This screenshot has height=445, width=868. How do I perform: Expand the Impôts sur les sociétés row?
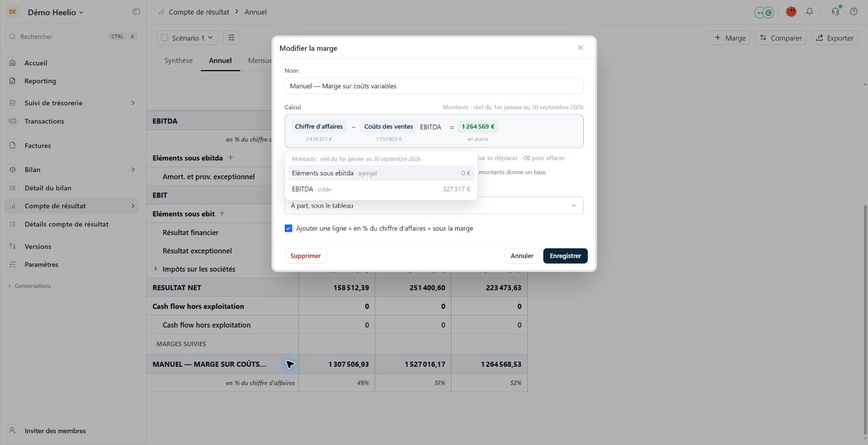coord(156,269)
